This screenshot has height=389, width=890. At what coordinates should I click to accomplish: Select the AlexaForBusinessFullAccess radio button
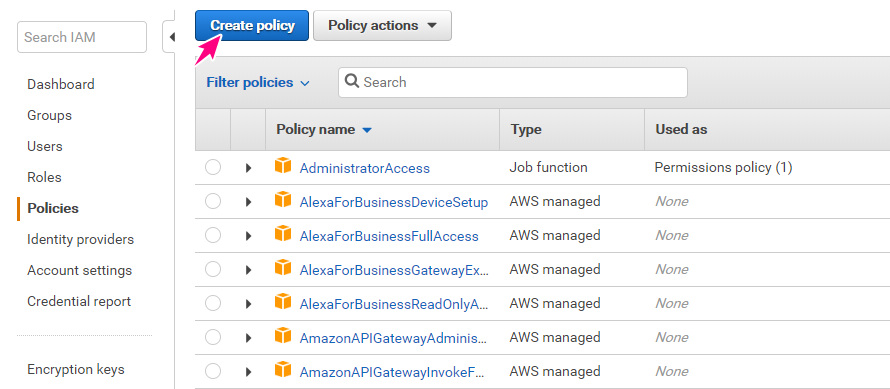(213, 236)
